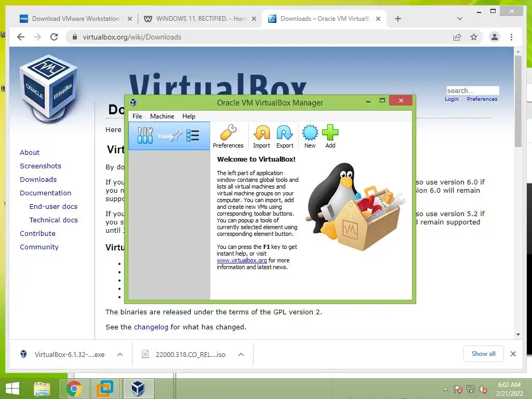The image size is (532, 399).
Task: Open the Chrome three-dot menu
Action: (511, 37)
